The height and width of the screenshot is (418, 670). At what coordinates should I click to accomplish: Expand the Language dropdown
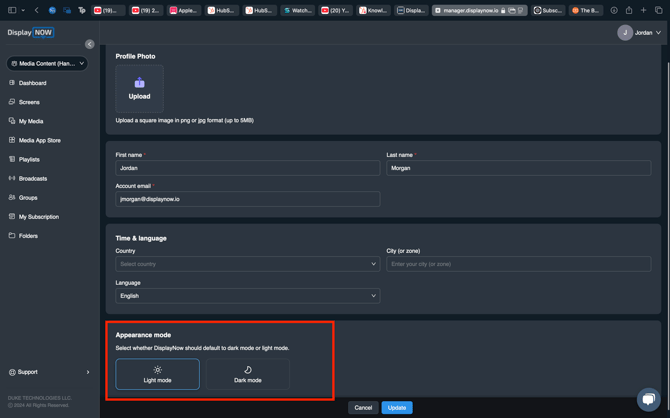click(x=247, y=296)
